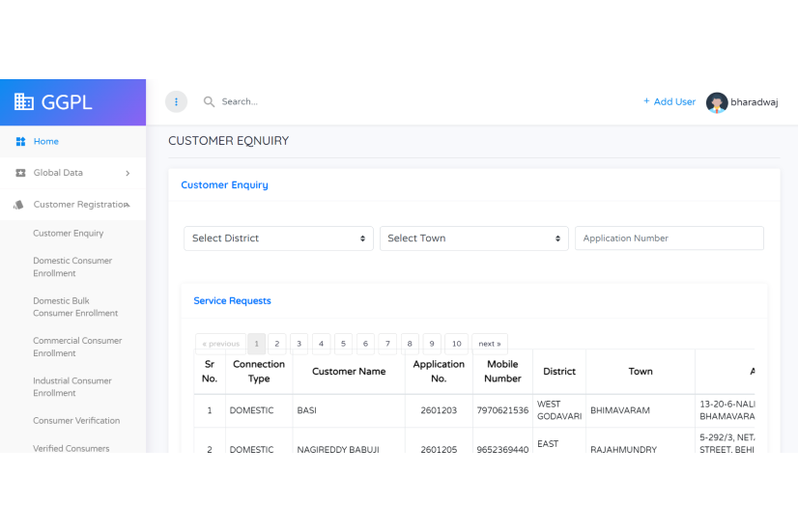Click the Home dashboard icon
Image resolution: width=798 pixels, height=532 pixels.
pos(20,141)
